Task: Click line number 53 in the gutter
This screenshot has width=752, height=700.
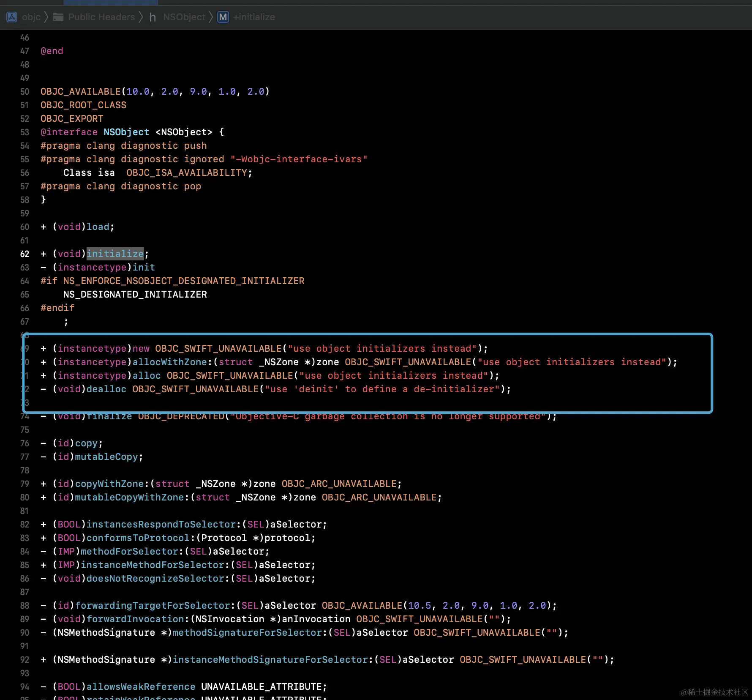Action: click(25, 132)
